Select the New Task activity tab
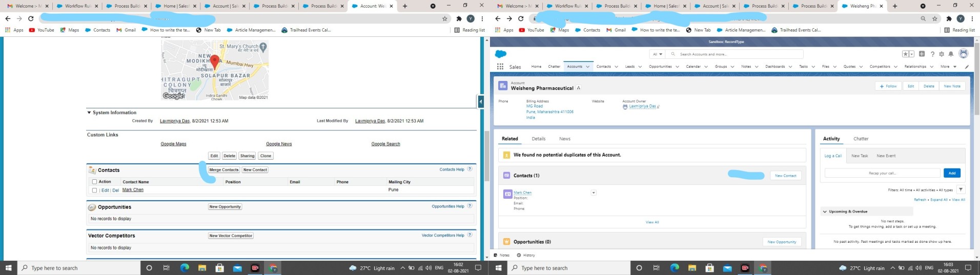This screenshot has width=980, height=275. coord(860,156)
